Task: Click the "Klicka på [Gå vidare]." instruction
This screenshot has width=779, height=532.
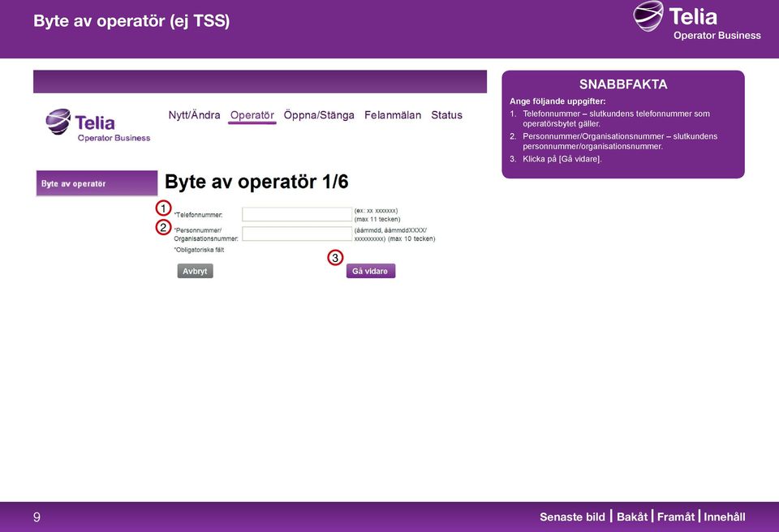Action: coord(562,159)
